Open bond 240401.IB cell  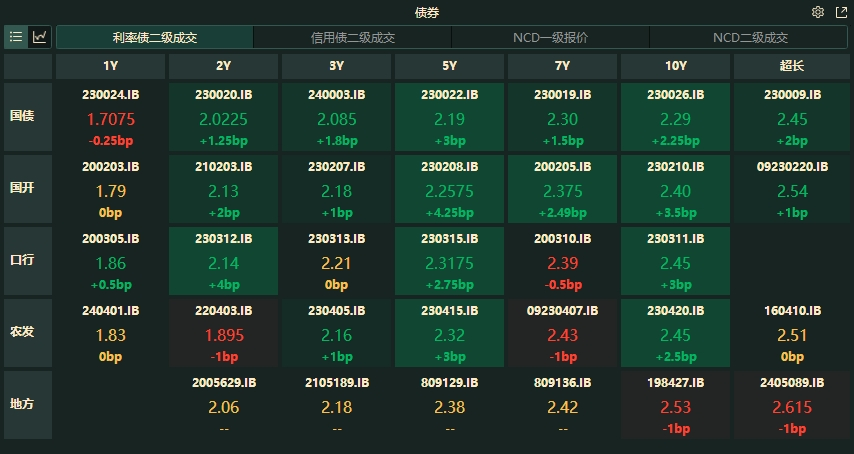point(111,333)
